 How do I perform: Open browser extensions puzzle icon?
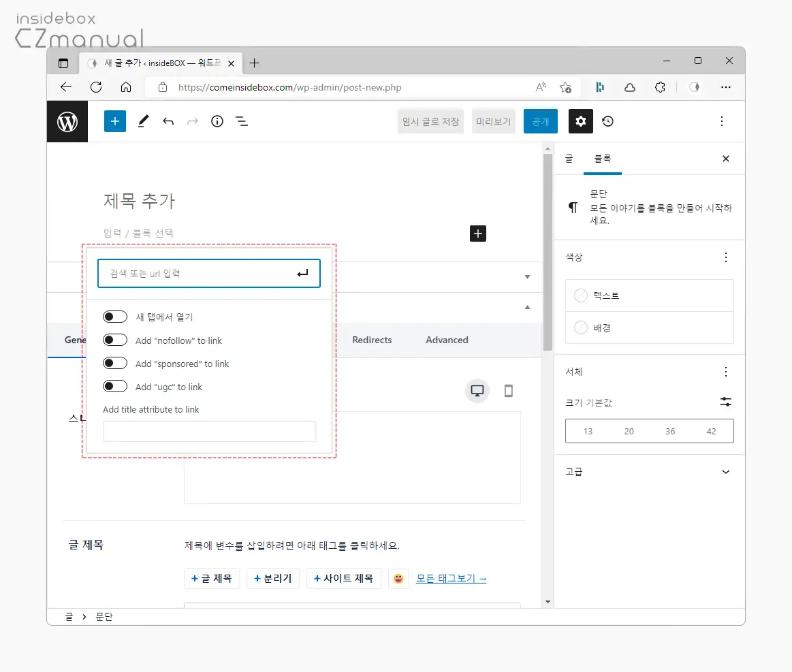(x=660, y=87)
